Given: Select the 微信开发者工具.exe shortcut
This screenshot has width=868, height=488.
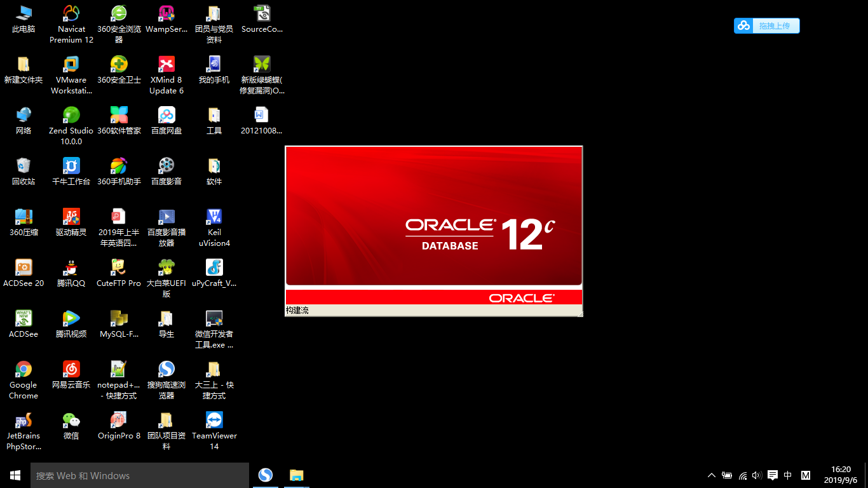Looking at the screenshot, I should click(x=214, y=329).
